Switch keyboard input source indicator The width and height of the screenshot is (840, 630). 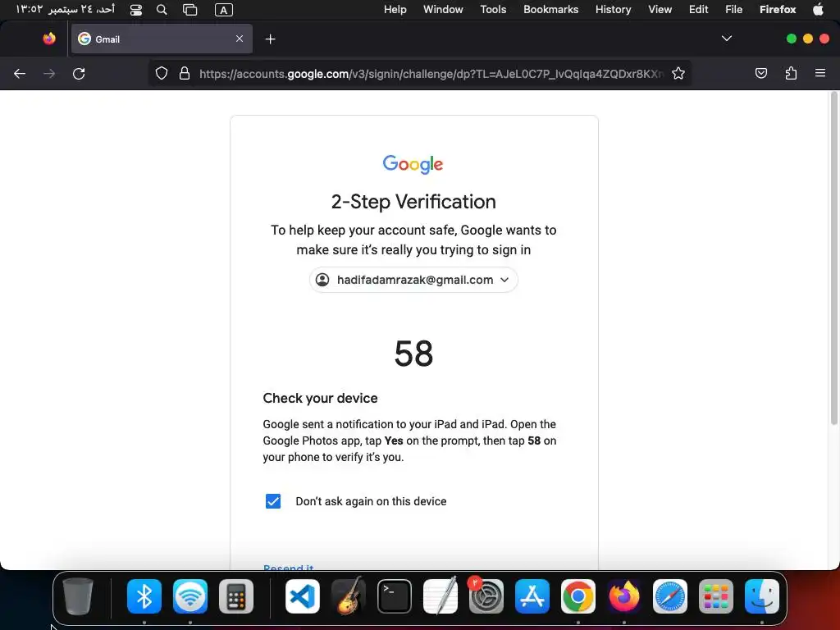pyautogui.click(x=223, y=10)
